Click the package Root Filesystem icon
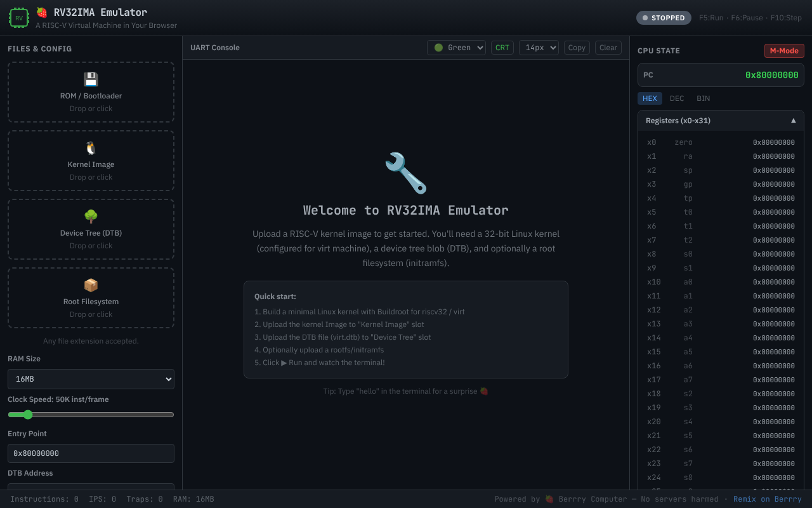Viewport: 812px width, 508px height. (91, 285)
